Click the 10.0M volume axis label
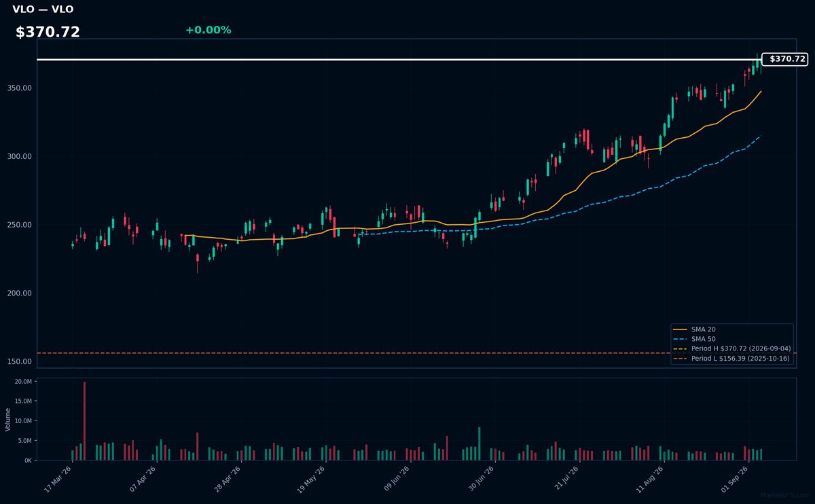Image resolution: width=815 pixels, height=504 pixels. point(23,421)
